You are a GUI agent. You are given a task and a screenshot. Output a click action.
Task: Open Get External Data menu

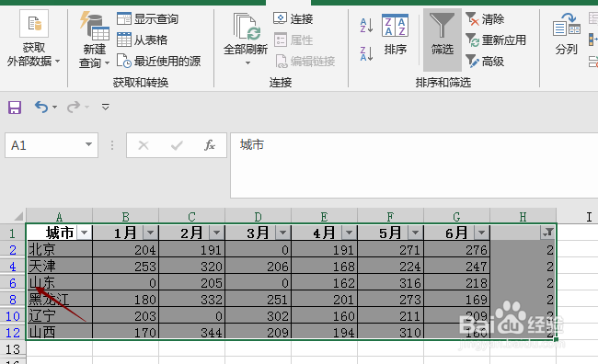tap(33, 39)
